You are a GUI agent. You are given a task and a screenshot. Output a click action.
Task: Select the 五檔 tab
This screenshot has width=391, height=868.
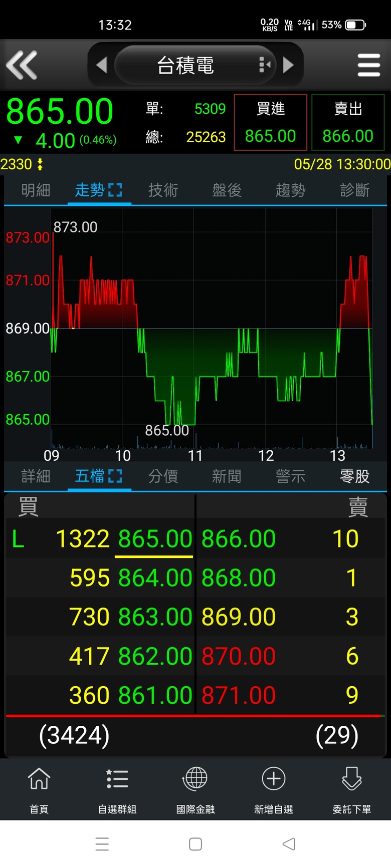click(90, 476)
